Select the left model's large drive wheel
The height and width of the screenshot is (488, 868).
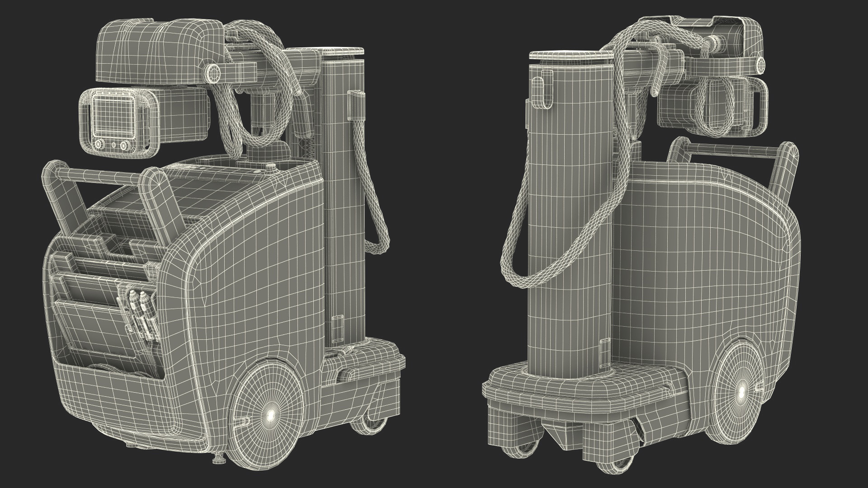[267, 414]
